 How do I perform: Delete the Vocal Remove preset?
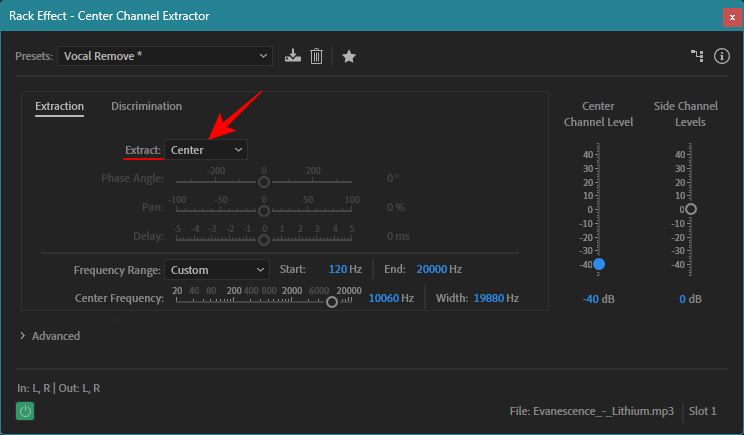[316, 57]
